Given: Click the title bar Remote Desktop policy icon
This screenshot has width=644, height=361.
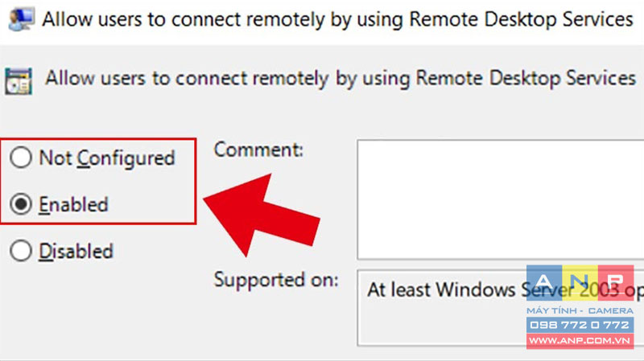Looking at the screenshot, I should pyautogui.click(x=22, y=19).
